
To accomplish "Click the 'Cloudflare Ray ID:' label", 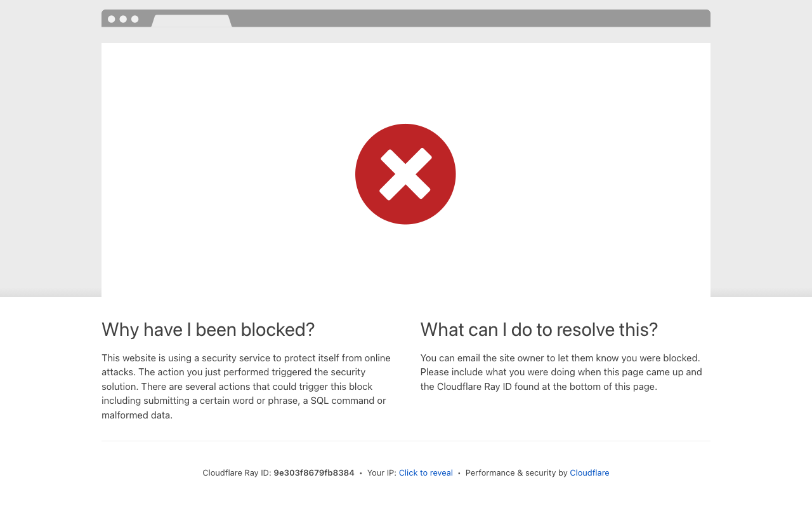I will pos(237,473).
